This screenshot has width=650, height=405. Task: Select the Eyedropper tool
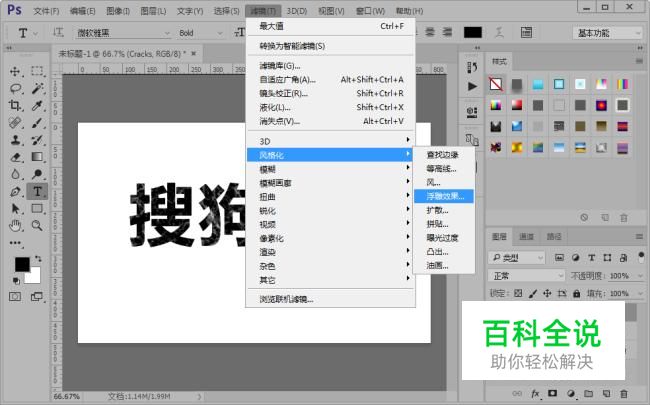[37, 105]
